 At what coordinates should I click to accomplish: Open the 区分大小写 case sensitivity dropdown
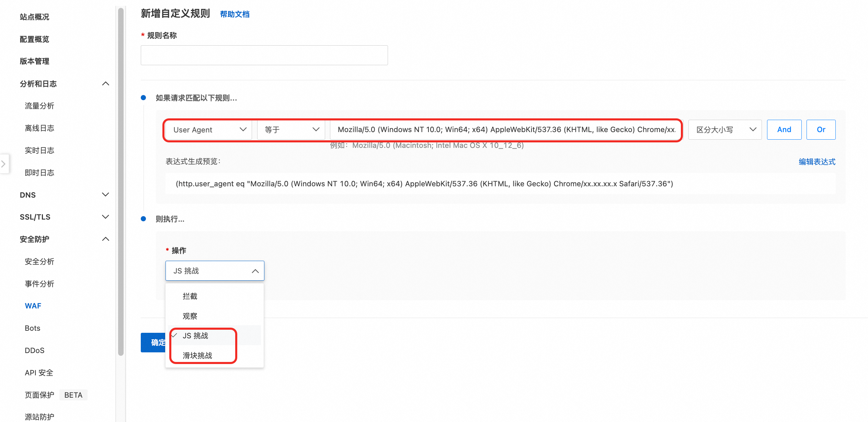coord(725,130)
